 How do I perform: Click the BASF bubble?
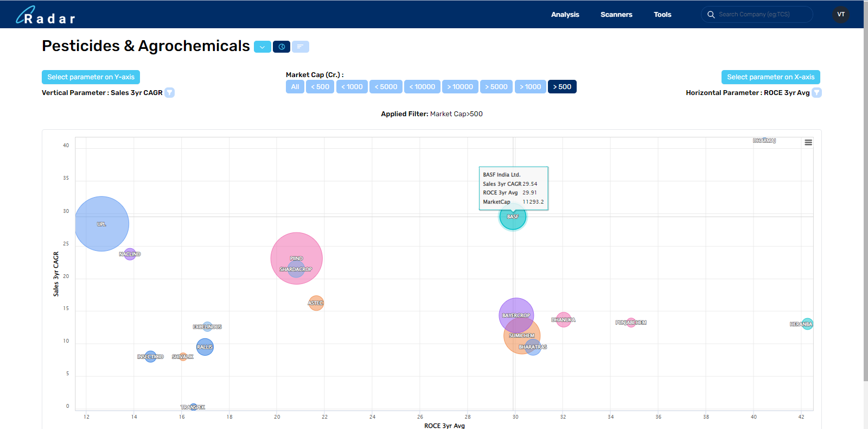513,217
